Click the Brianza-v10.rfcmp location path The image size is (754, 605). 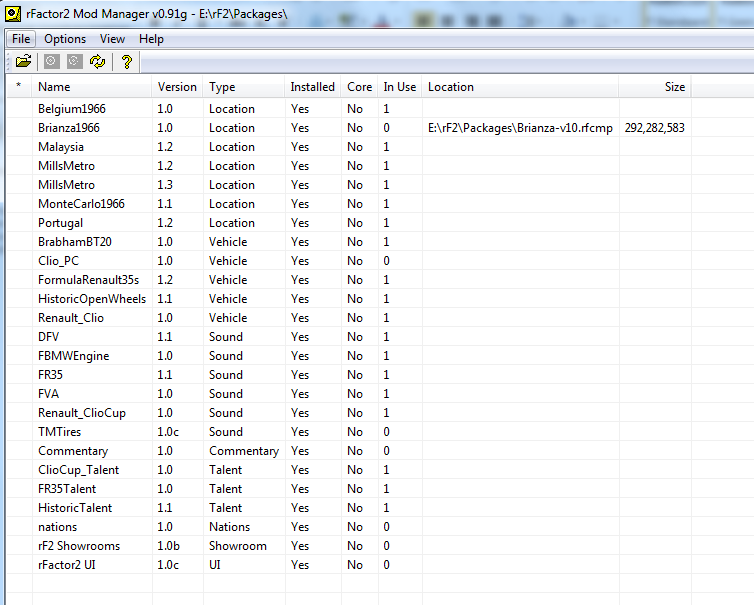pos(520,128)
